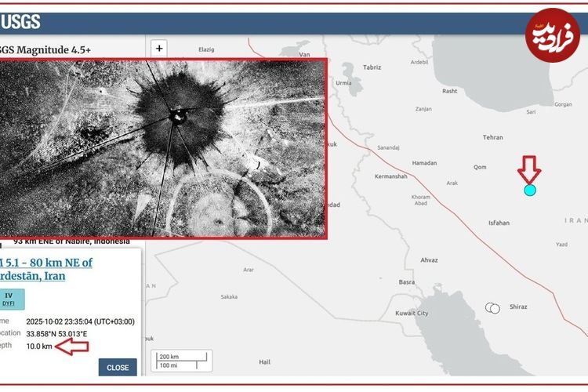Image resolution: width=588 pixels, height=392 pixels.
Task: Click the map zoom in plus button
Action: click(x=159, y=48)
